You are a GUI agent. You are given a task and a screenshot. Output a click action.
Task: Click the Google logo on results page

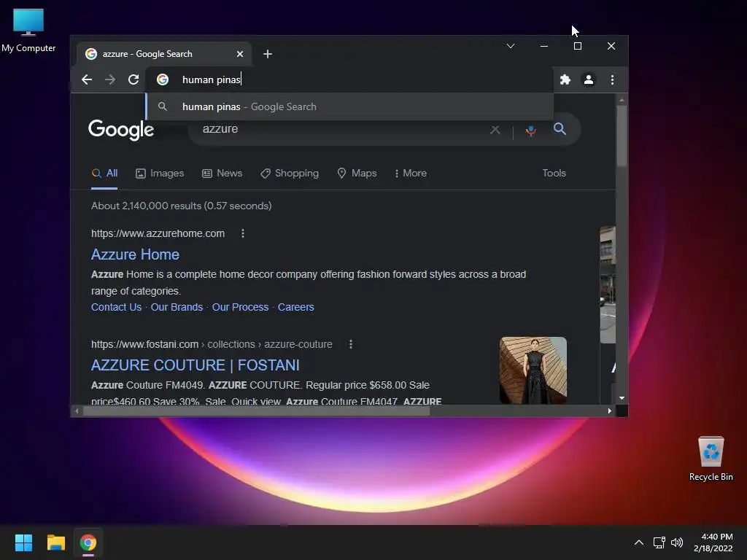point(121,130)
